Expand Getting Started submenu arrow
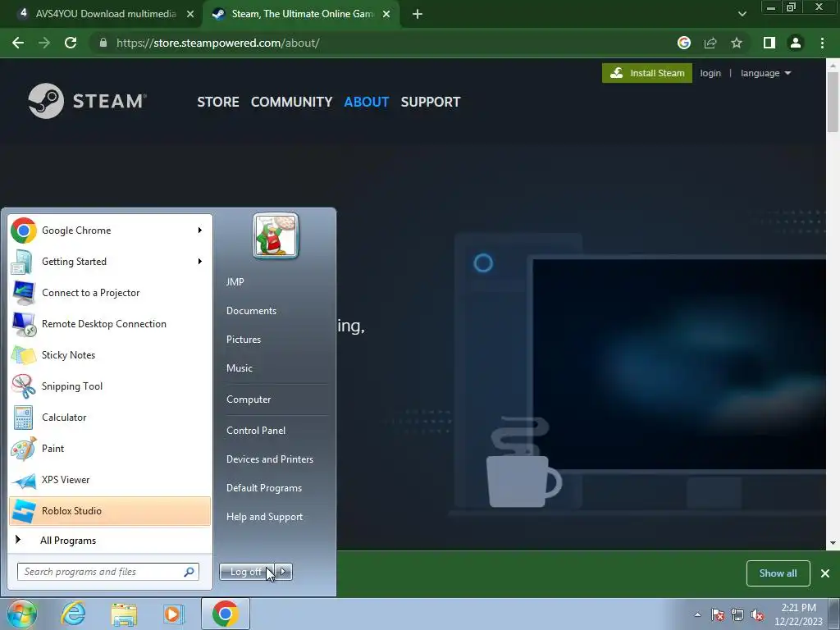This screenshot has height=630, width=840. tap(200, 262)
